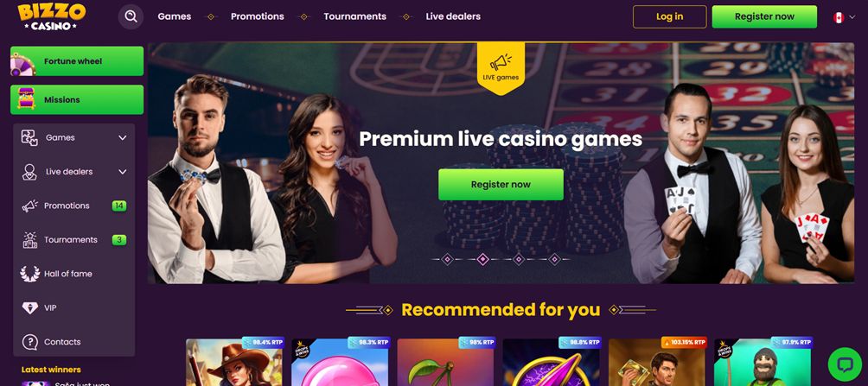This screenshot has width=868, height=386.
Task: Expand the Live dealers sidebar chevron
Action: (123, 172)
